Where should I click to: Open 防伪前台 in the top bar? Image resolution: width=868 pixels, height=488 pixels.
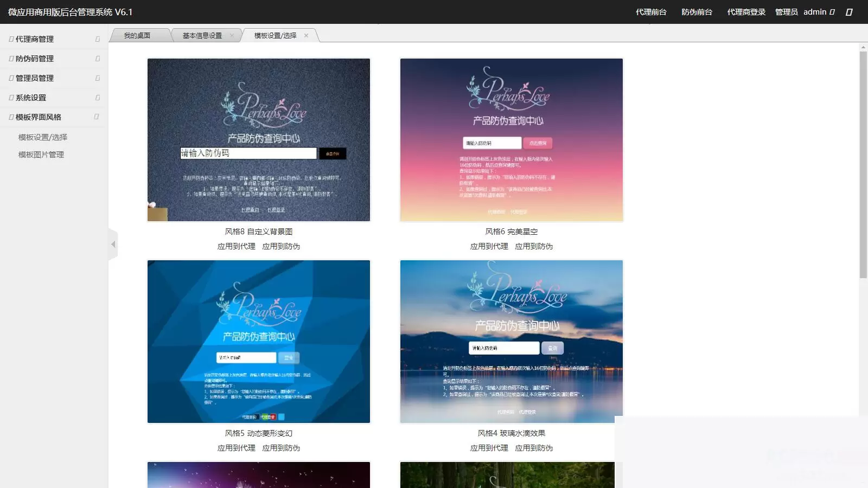click(x=697, y=12)
